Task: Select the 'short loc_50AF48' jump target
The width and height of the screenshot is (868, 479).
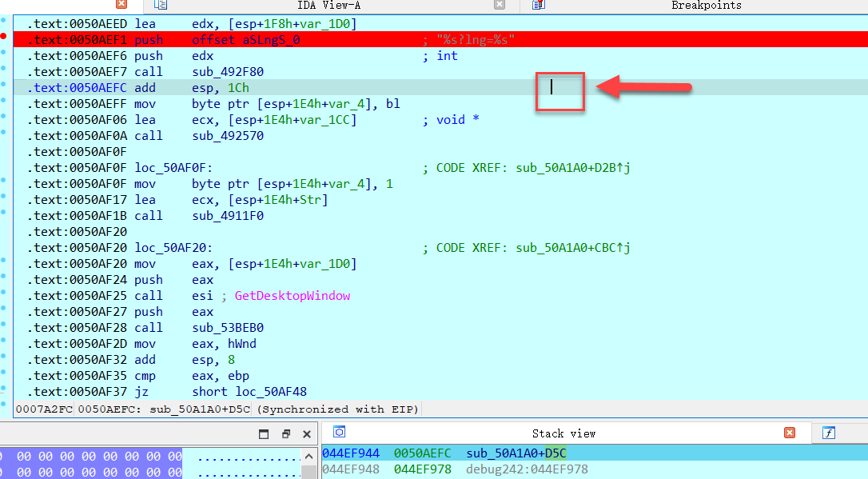Action: click(249, 392)
